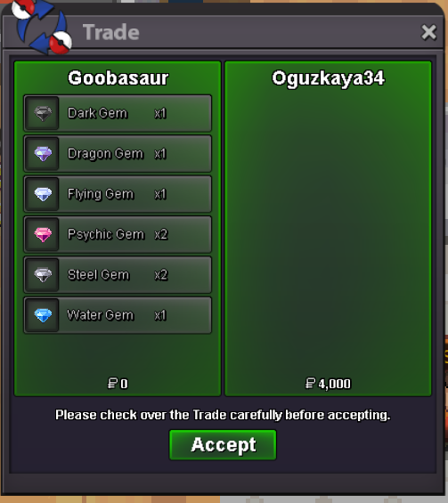Click the blue Water Gem icon
Viewport: 448px width, 503px height.
click(43, 315)
